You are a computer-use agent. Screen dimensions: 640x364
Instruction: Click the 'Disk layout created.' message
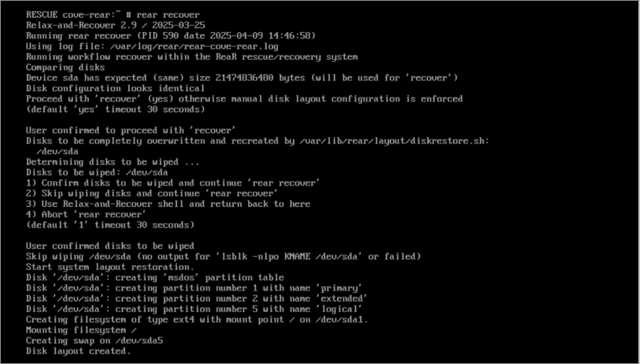(x=78, y=351)
